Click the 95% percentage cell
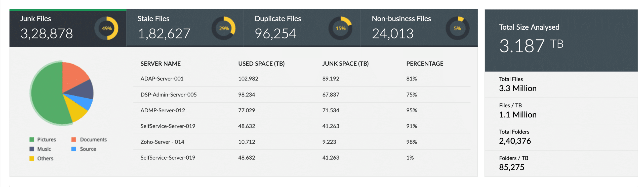Viewport: 644px width, 187px height. click(x=412, y=110)
